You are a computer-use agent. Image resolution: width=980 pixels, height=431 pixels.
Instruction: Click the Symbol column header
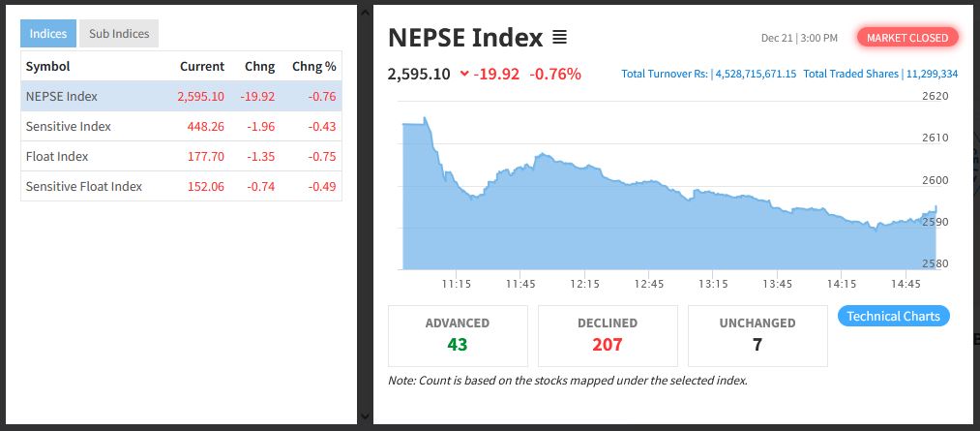point(47,67)
